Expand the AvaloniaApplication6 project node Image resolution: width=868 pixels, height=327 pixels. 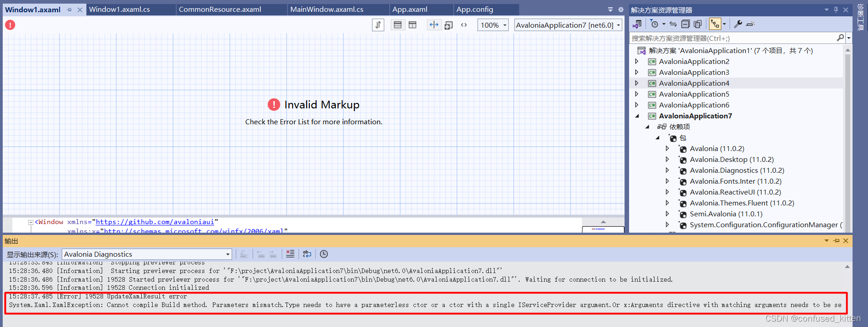click(637, 105)
